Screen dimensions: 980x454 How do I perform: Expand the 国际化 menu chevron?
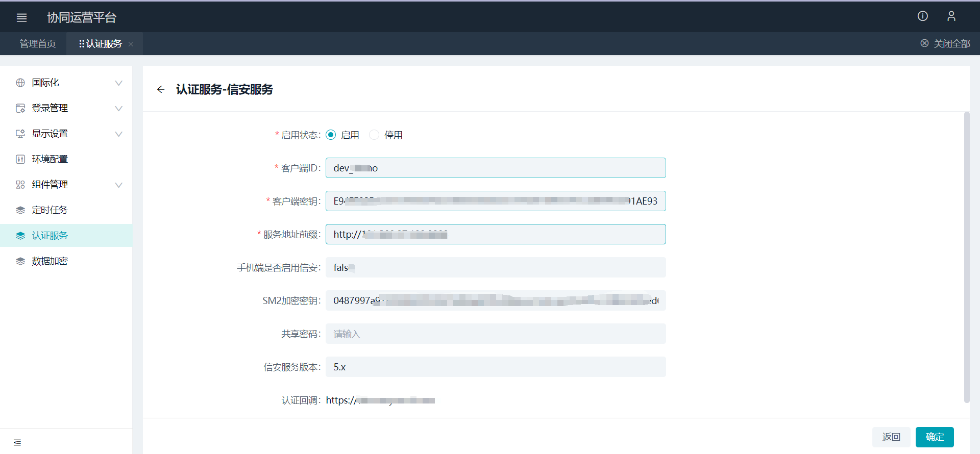(x=118, y=83)
